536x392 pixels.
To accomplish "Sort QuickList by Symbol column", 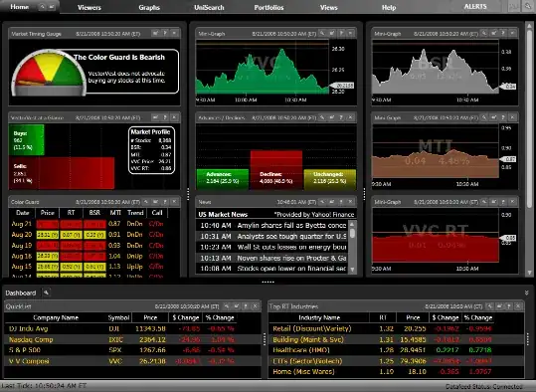I will click(118, 317).
